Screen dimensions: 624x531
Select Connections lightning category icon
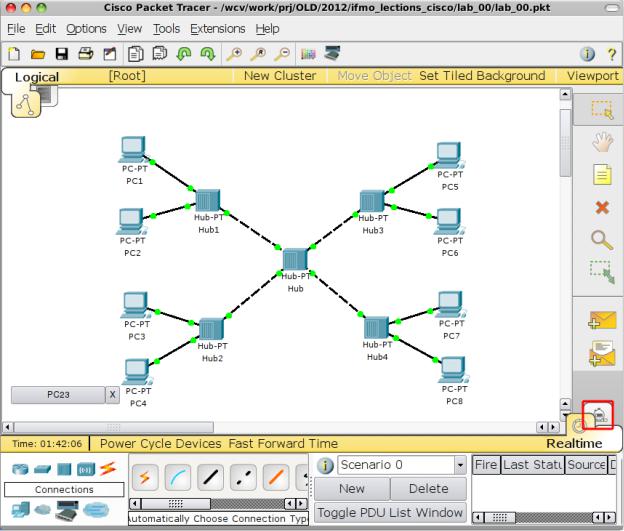coord(107,469)
